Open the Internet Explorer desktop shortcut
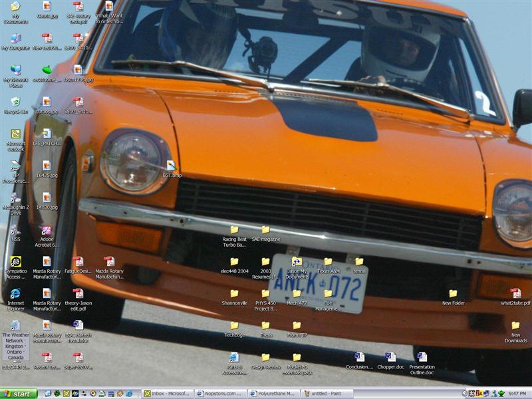 (x=15, y=293)
